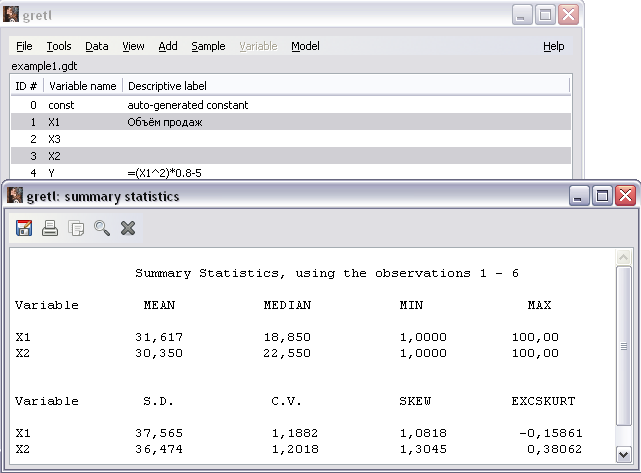641x473 pixels.
Task: Click the X2 skew value 1,3045
Action: [x=423, y=449]
